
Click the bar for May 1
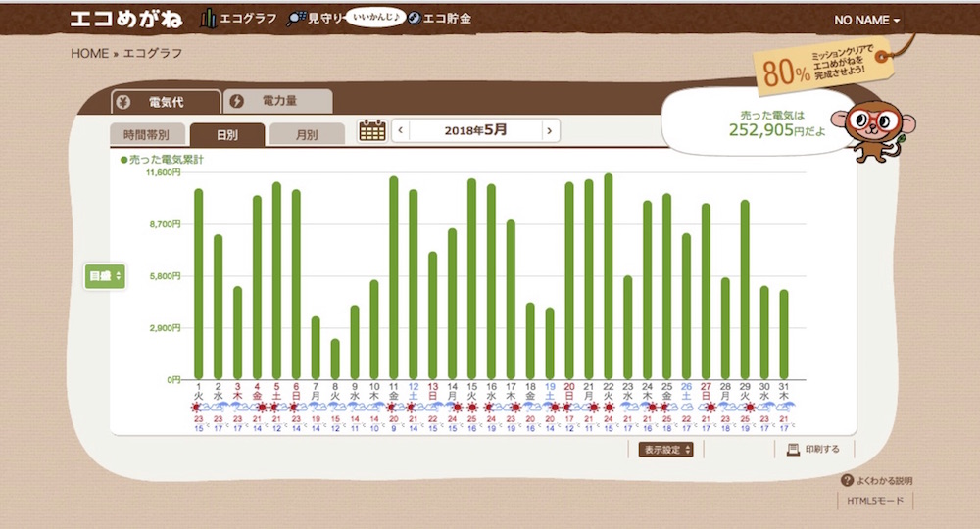[199, 283]
